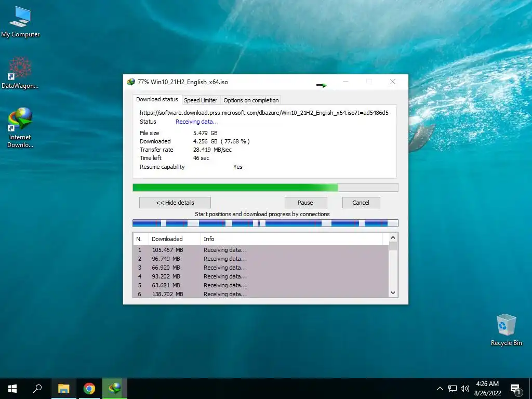The width and height of the screenshot is (532, 399).
Task: Show hidden system tray icons
Action: (440, 389)
